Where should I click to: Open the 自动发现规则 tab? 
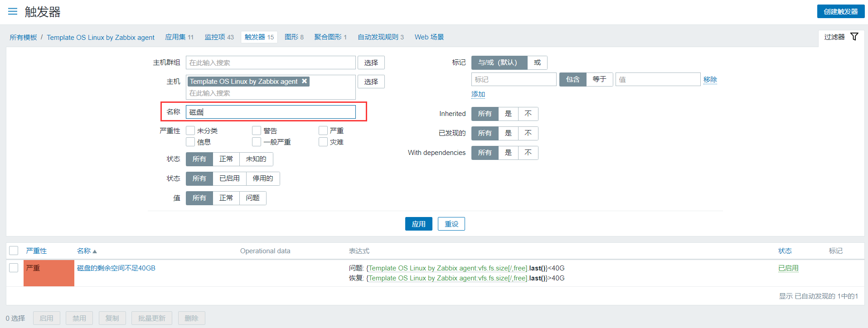click(378, 37)
